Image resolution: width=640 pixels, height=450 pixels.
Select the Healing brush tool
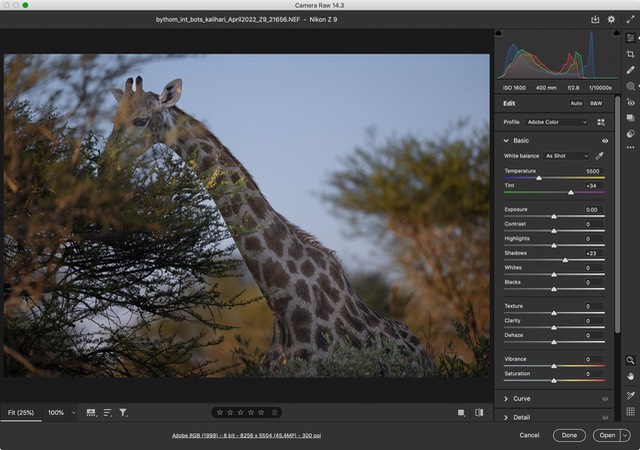click(x=631, y=70)
